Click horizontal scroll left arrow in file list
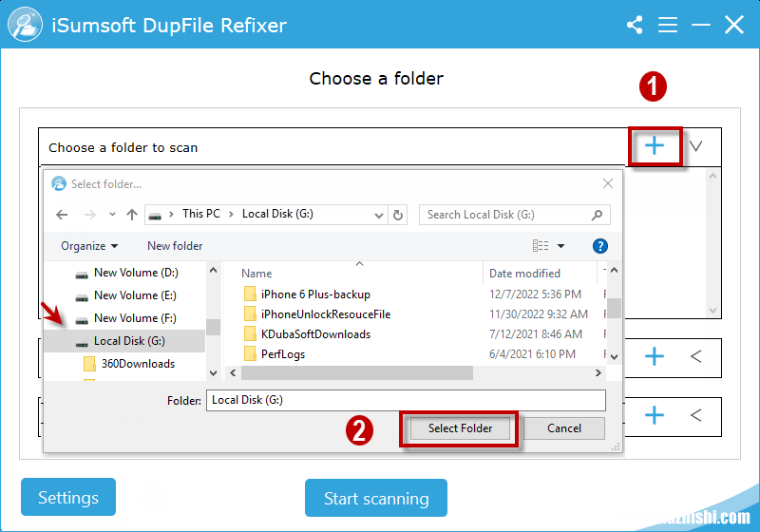This screenshot has width=760, height=532. [x=233, y=372]
